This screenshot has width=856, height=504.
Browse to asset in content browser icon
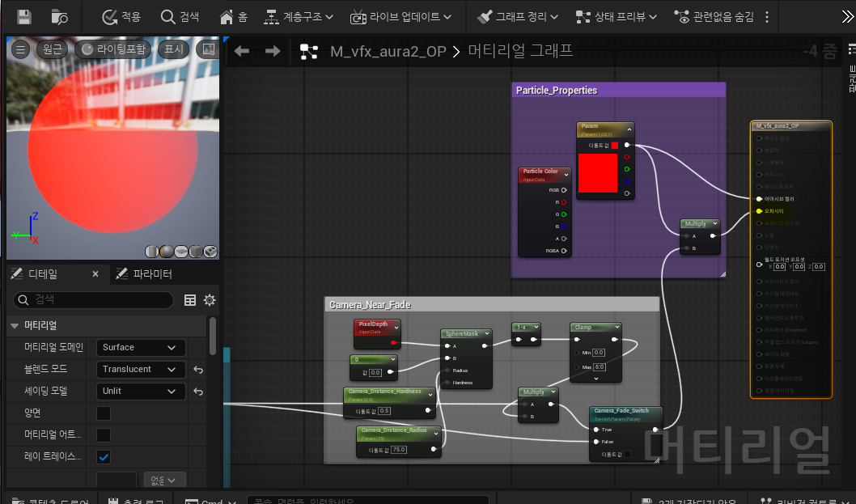pos(59,17)
